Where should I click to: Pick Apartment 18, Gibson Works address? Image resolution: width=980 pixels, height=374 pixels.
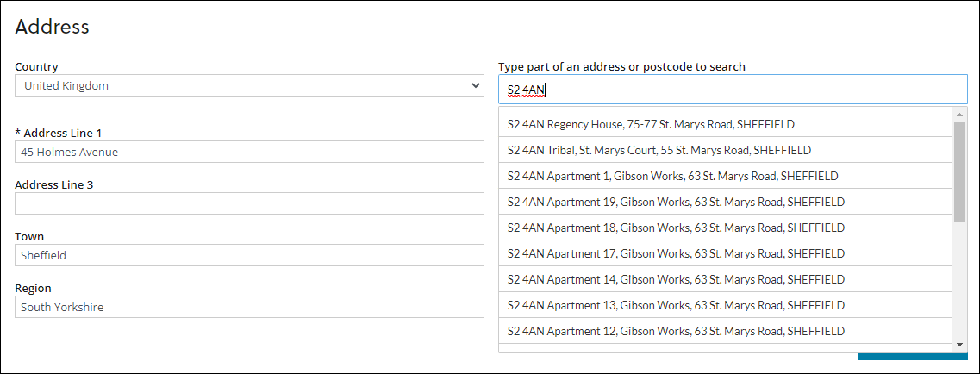click(676, 228)
